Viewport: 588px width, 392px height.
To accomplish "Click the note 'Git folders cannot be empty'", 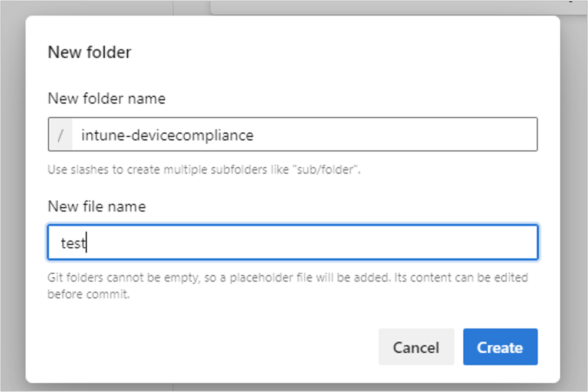I will point(288,285).
